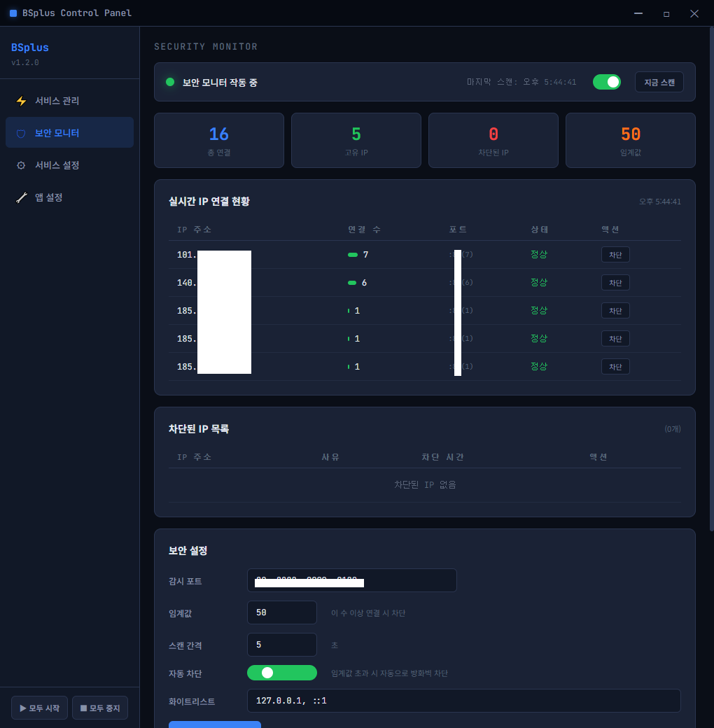Click the shield icon for 보안 모니터
Image resolution: width=714 pixels, height=728 pixels.
pos(22,134)
